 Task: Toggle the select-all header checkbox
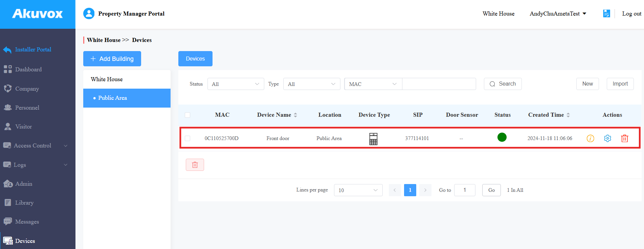187,115
